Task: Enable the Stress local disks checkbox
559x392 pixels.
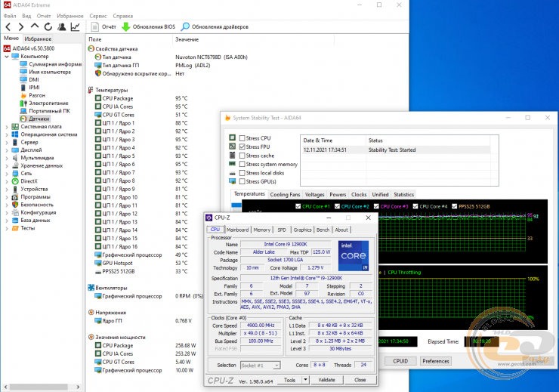Action: click(242, 173)
